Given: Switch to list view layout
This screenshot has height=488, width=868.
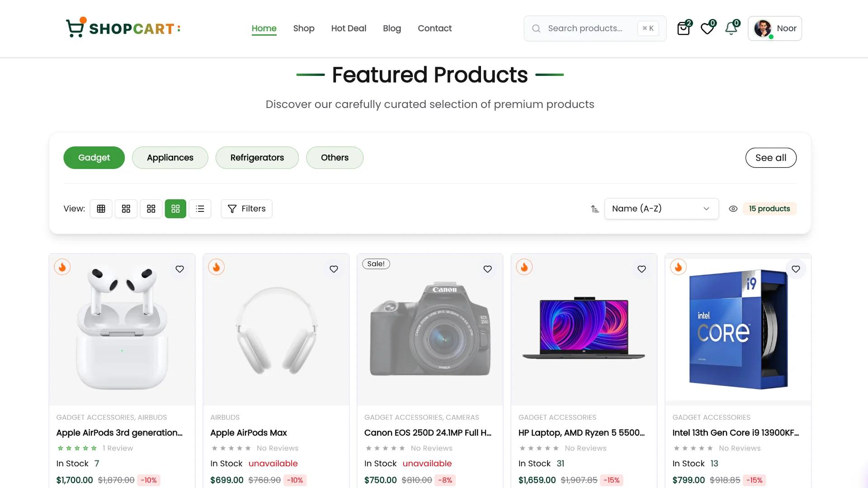Looking at the screenshot, I should (200, 209).
